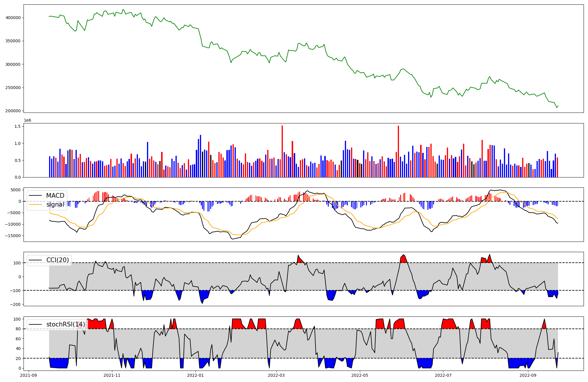Click the 0.5 volume axis tick
This screenshot has height=382, width=588.
pyautogui.click(x=17, y=160)
